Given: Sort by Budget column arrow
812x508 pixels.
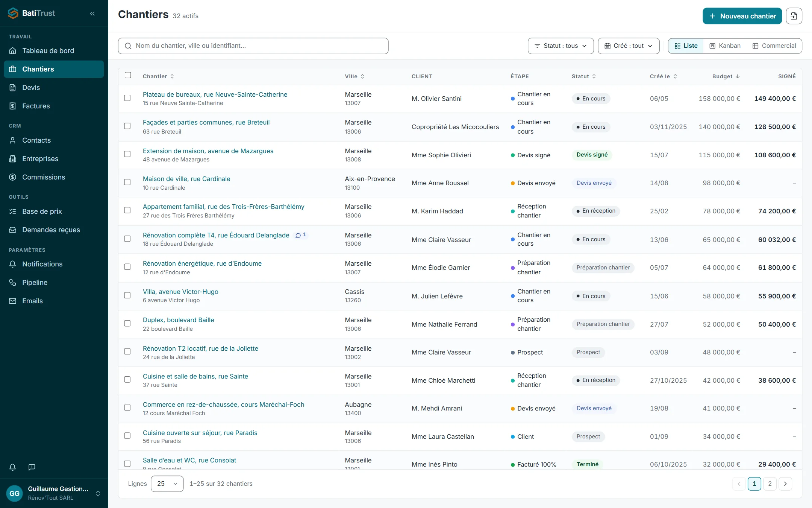Looking at the screenshot, I should [x=738, y=76].
